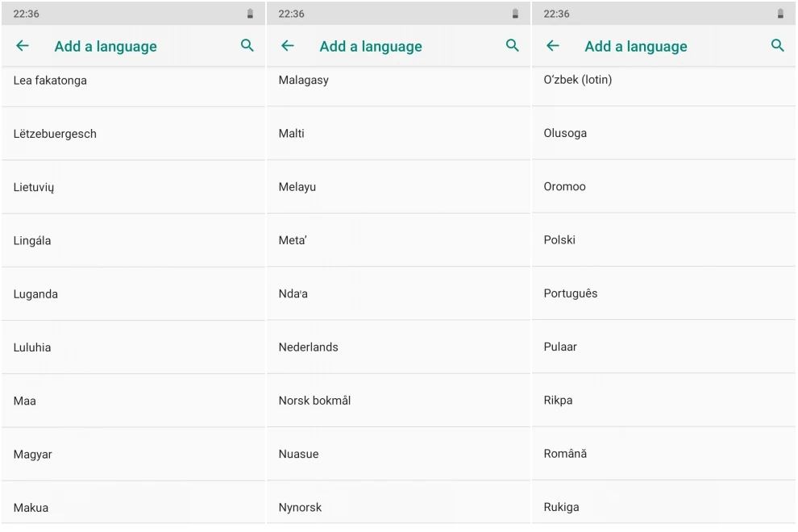
Task: Pick the Luganda language row
Action: (x=133, y=294)
